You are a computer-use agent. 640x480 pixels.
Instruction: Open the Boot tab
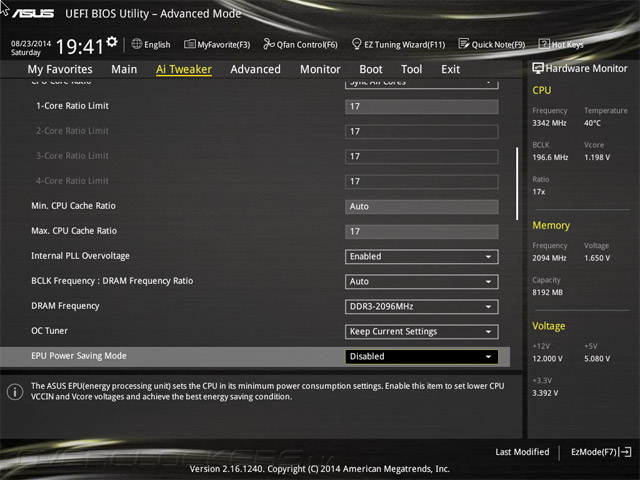point(371,69)
